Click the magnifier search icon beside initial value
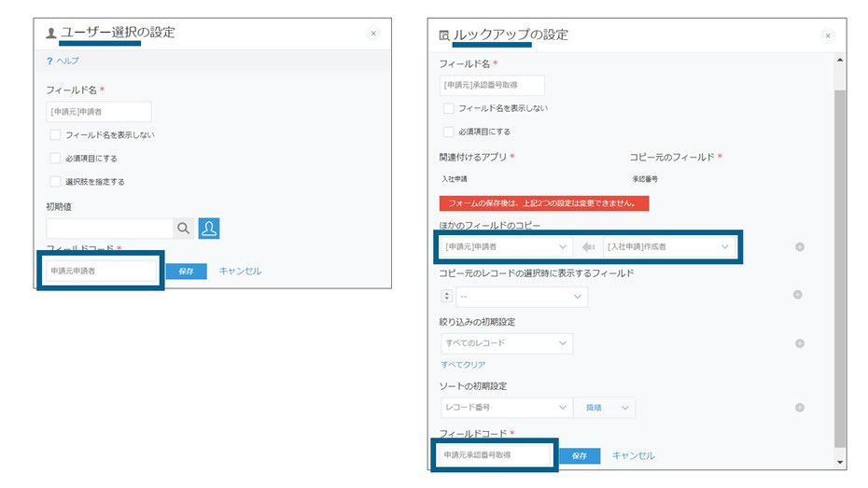 [x=183, y=228]
